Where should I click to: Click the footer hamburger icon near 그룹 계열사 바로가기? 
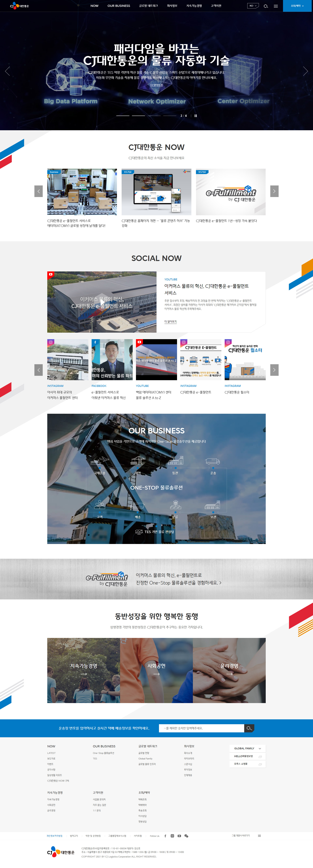point(259,836)
